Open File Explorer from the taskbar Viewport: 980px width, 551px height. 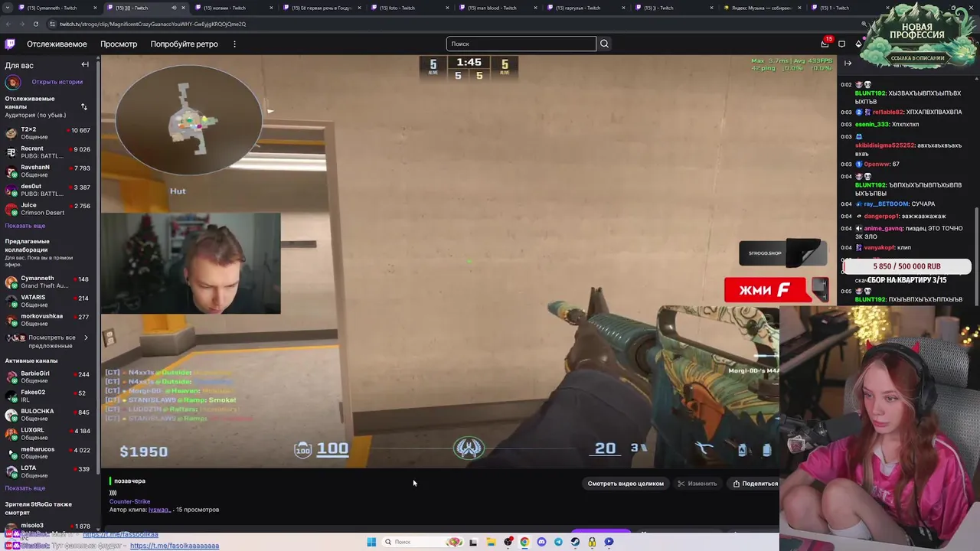(491, 542)
